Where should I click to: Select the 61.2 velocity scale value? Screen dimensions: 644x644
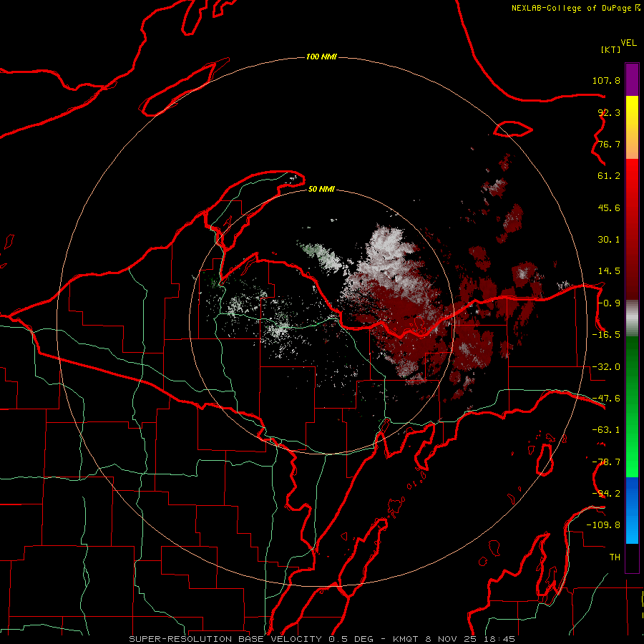click(x=609, y=176)
